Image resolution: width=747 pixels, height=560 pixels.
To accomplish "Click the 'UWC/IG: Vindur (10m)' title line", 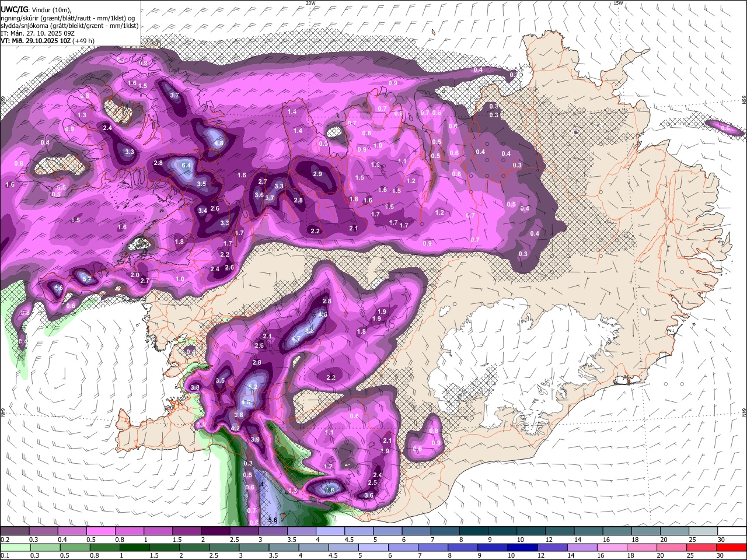I will pyautogui.click(x=36, y=10).
